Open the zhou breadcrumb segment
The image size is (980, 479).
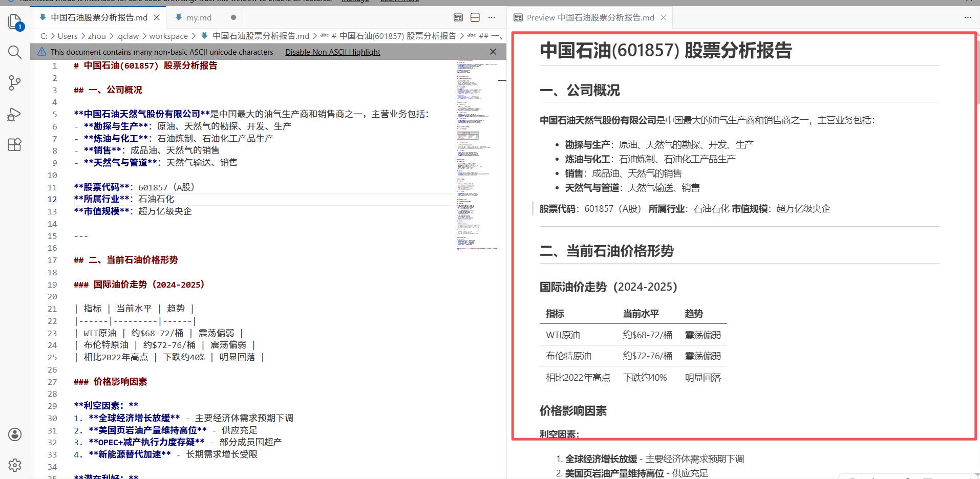(x=97, y=36)
